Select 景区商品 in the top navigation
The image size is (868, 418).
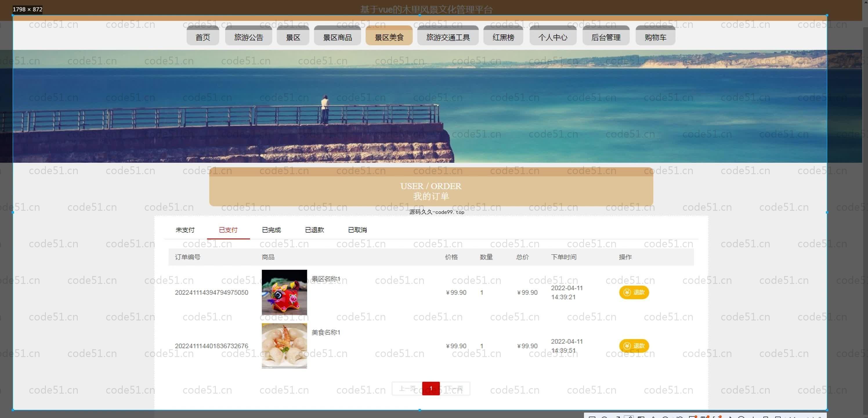point(337,37)
